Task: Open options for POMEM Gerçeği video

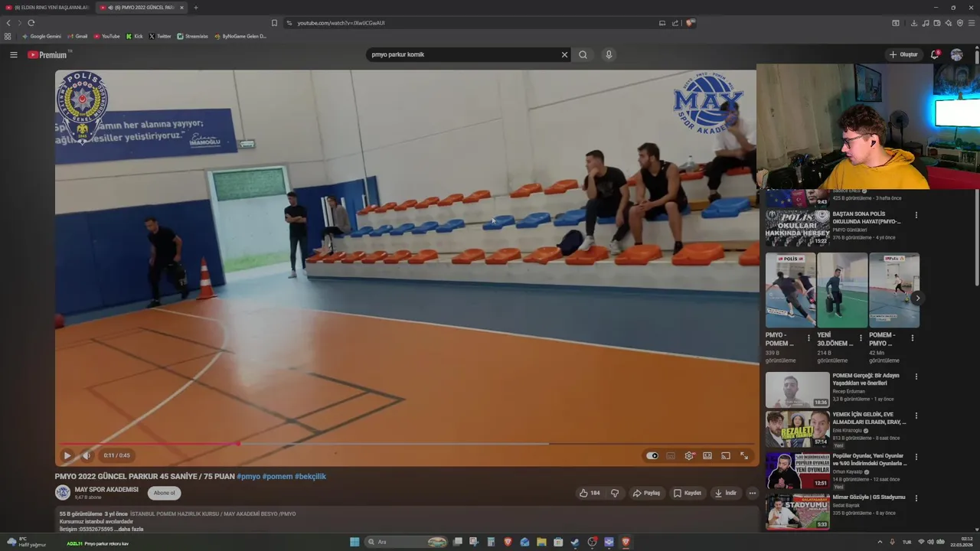Action: [916, 377]
